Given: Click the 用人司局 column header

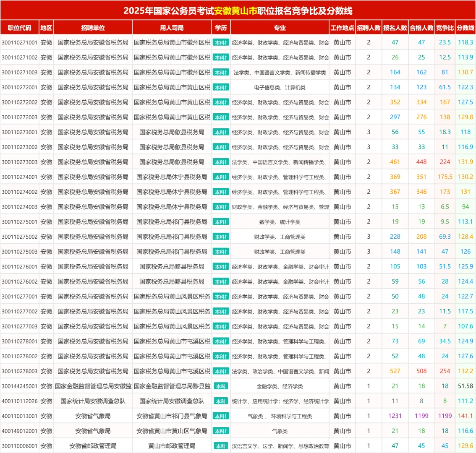Looking at the screenshot, I should pos(172,28).
